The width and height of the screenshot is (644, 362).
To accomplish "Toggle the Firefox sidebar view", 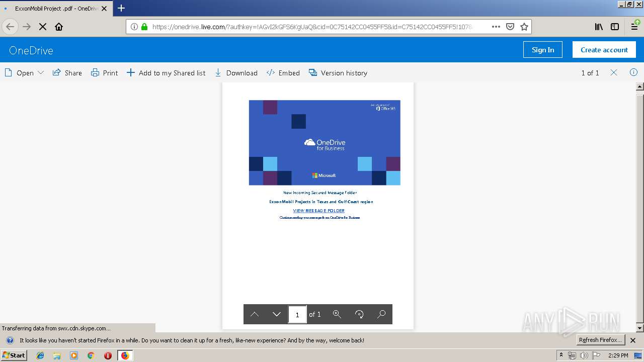I will 615,27.
